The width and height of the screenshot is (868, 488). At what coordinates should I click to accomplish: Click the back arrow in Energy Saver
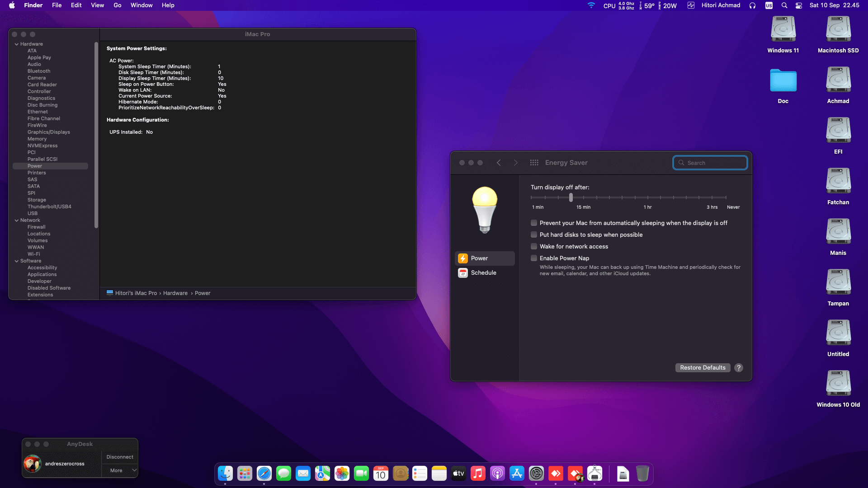499,163
